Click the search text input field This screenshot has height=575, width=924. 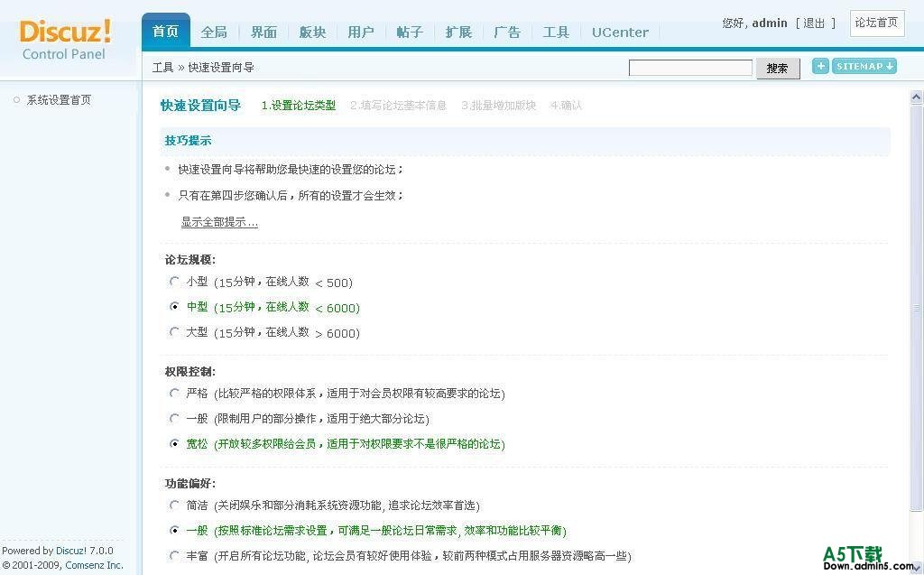[x=690, y=68]
